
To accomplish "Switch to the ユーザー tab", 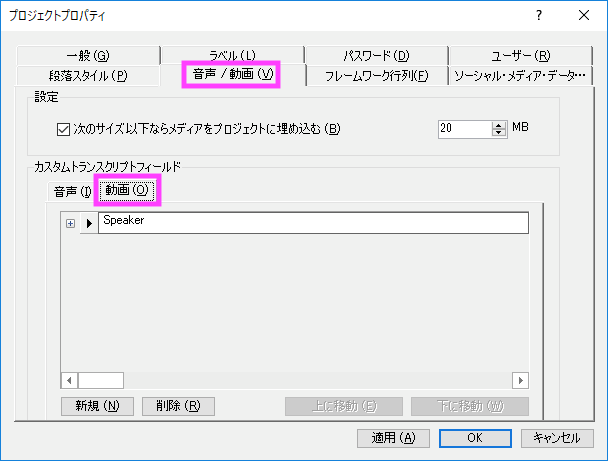I will [521, 55].
